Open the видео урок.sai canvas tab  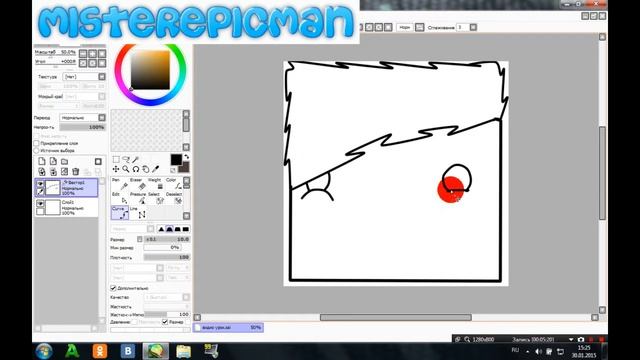pyautogui.click(x=228, y=327)
